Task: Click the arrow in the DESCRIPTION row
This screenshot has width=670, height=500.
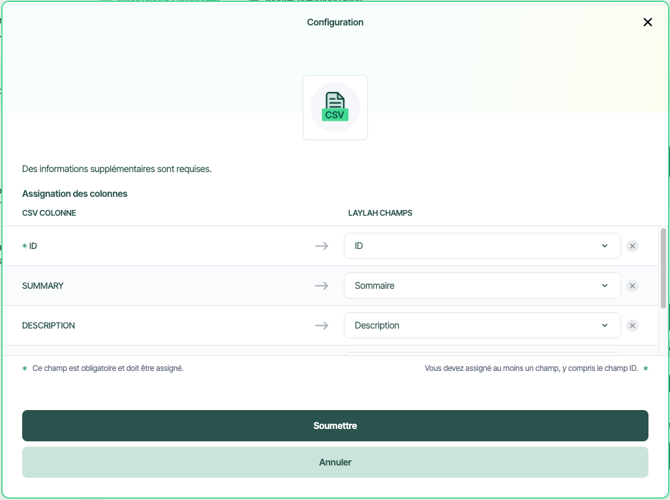Action: [x=321, y=325]
